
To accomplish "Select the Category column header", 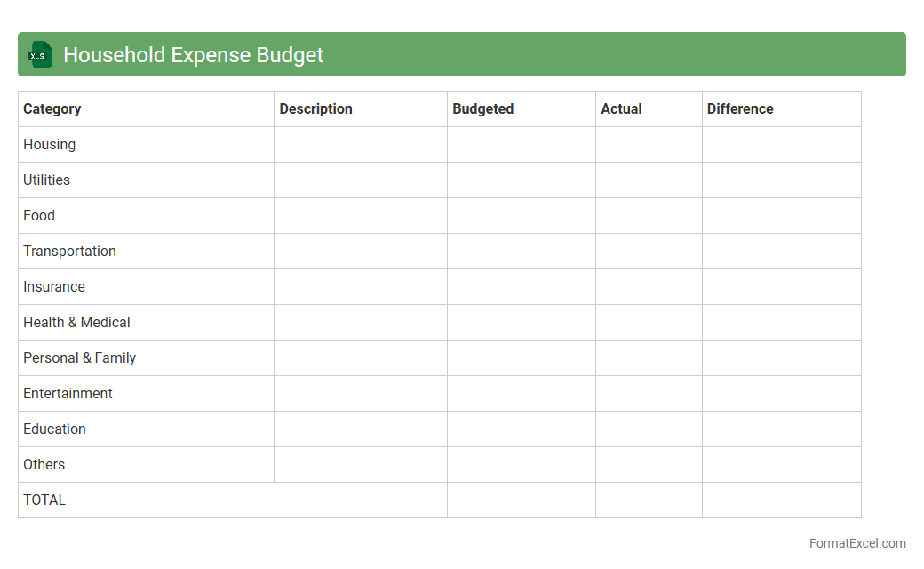I will [x=52, y=108].
